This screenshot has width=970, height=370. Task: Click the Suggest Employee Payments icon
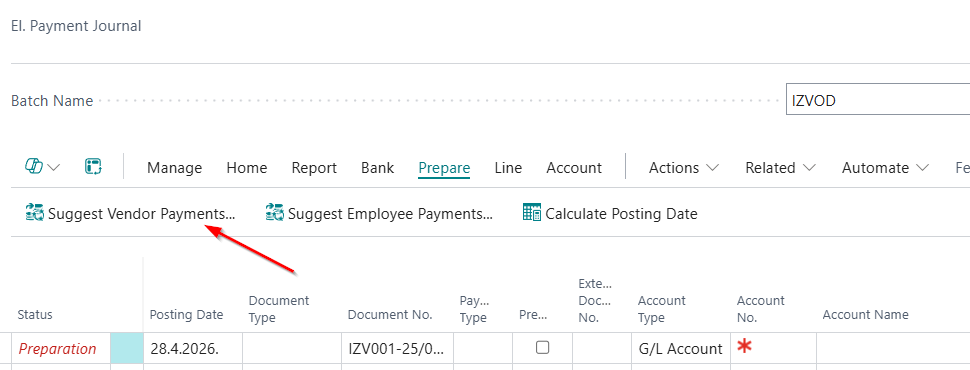click(x=275, y=213)
